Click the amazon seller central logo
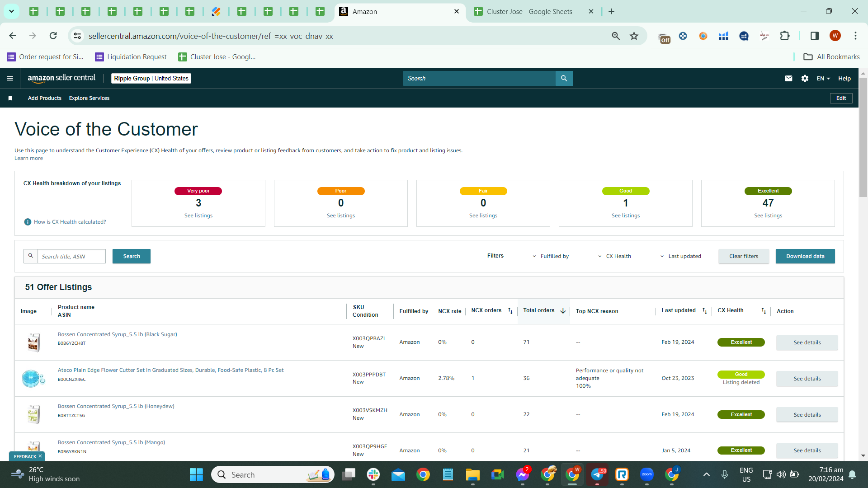The image size is (868, 488). (x=61, y=78)
